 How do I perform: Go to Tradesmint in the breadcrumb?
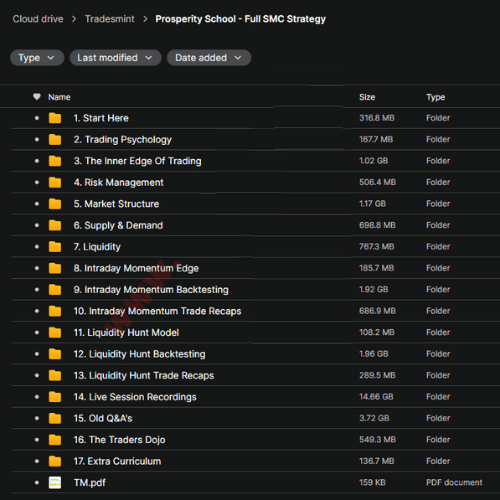(x=110, y=19)
